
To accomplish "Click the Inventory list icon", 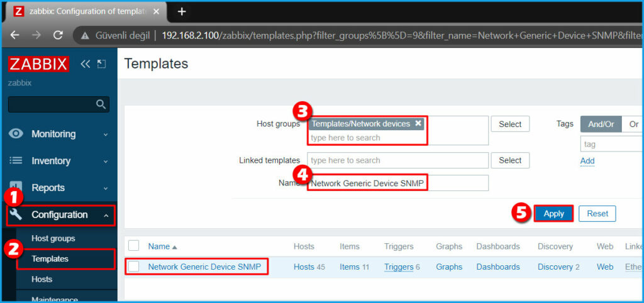I will (x=16, y=160).
